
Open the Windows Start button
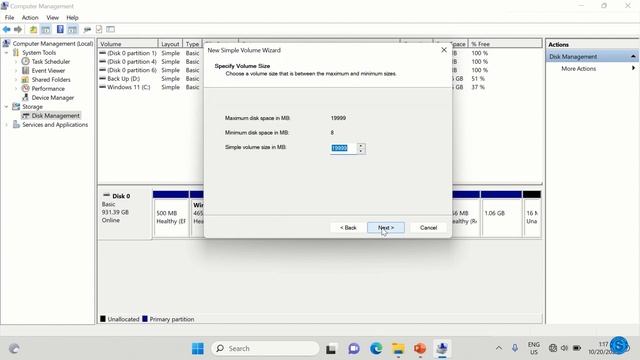pos(198,349)
